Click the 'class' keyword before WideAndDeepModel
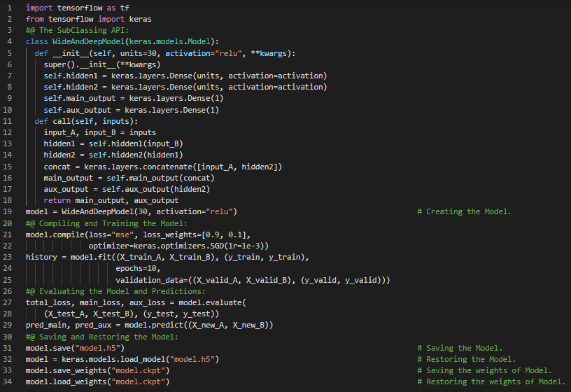 pyautogui.click(x=37, y=42)
